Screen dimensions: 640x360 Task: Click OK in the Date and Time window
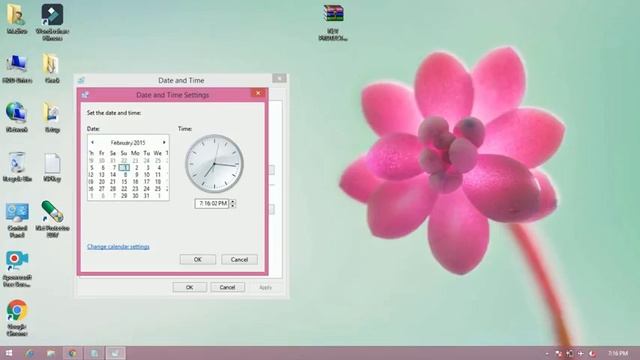(x=189, y=287)
